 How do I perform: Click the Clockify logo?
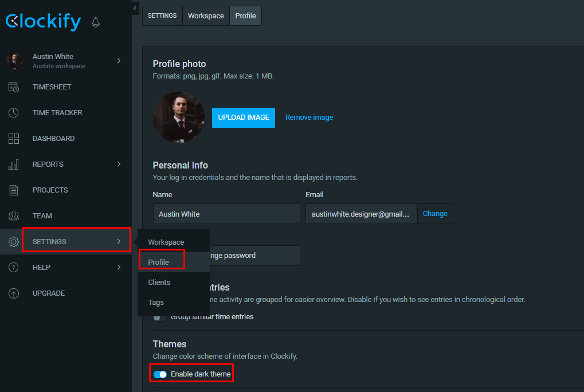[x=43, y=22]
